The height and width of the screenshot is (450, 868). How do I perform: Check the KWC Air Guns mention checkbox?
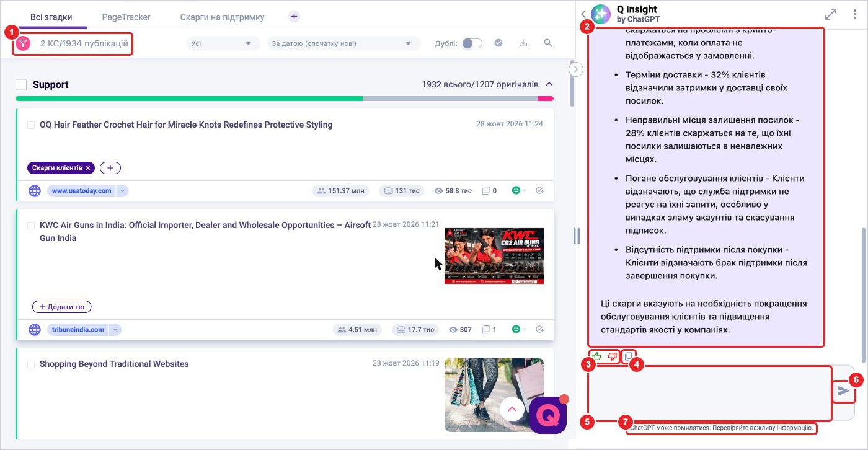(x=31, y=226)
